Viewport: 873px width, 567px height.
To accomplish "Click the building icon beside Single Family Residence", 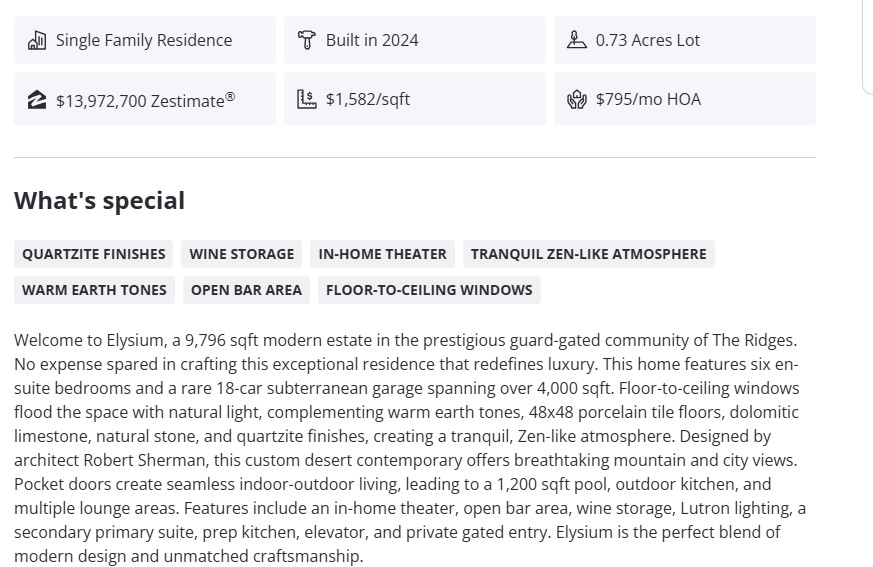I will 37,41.
